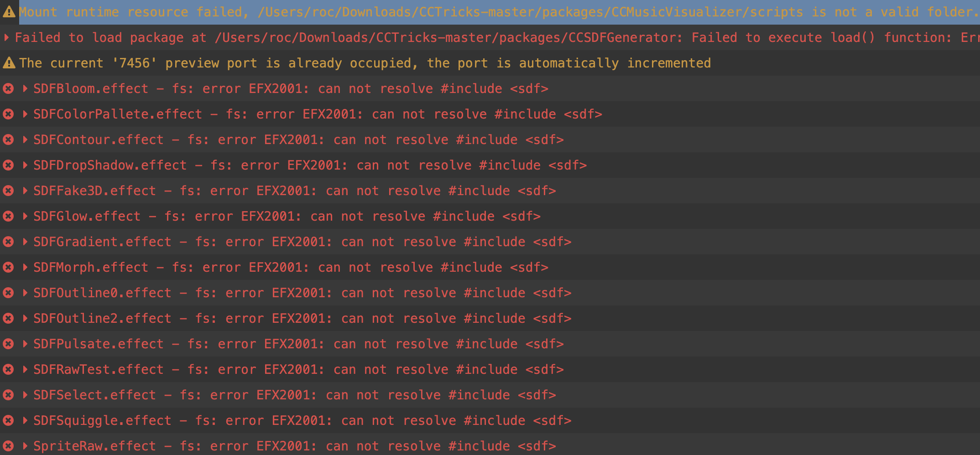Select the SDFOutline2.effect error message text
This screenshot has height=455, width=980.
302,318
